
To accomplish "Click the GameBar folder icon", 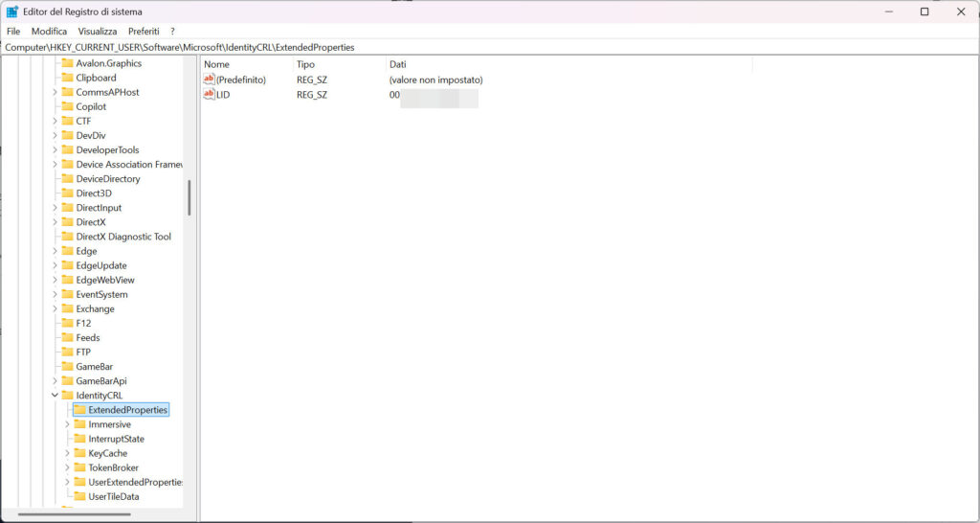I will pos(68,366).
